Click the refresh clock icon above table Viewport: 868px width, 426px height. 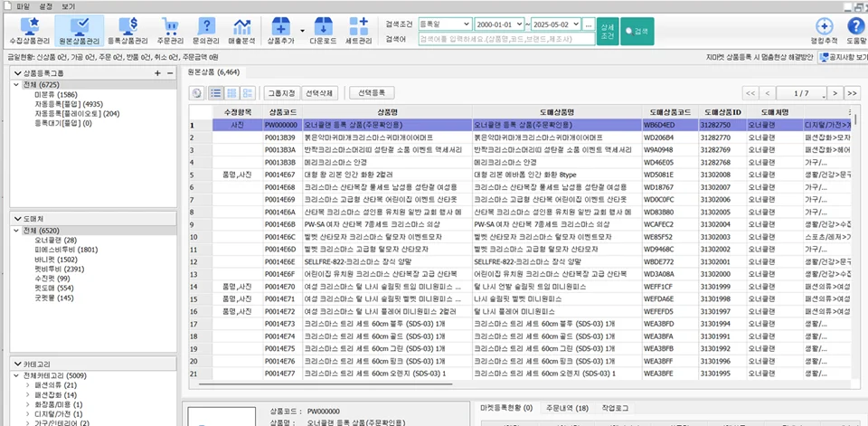point(196,93)
